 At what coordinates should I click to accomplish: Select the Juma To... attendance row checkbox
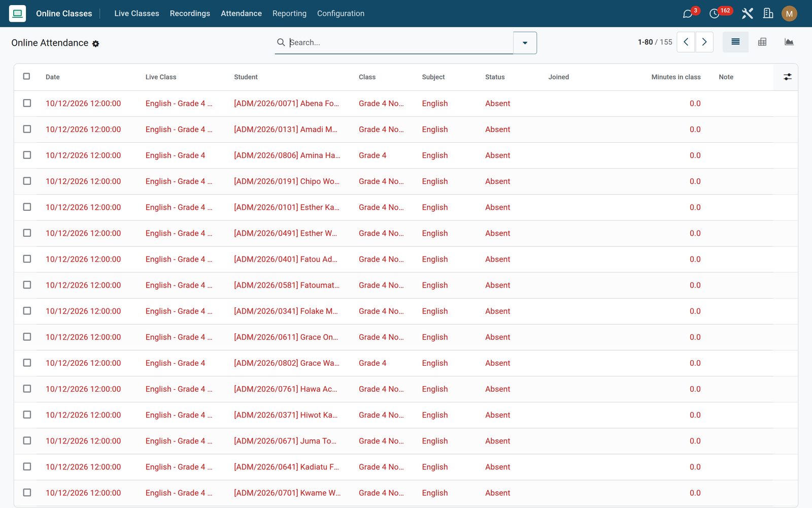pos(27,440)
